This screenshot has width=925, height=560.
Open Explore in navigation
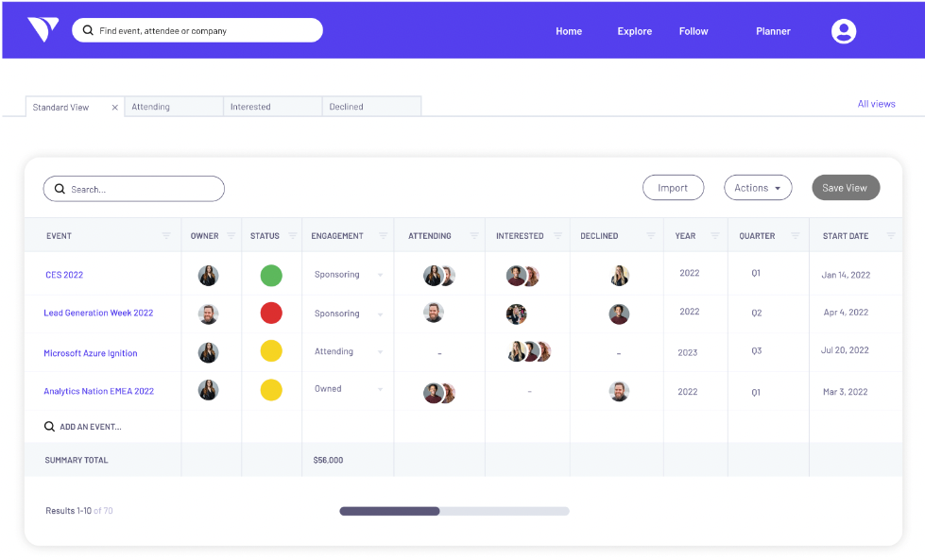(635, 31)
